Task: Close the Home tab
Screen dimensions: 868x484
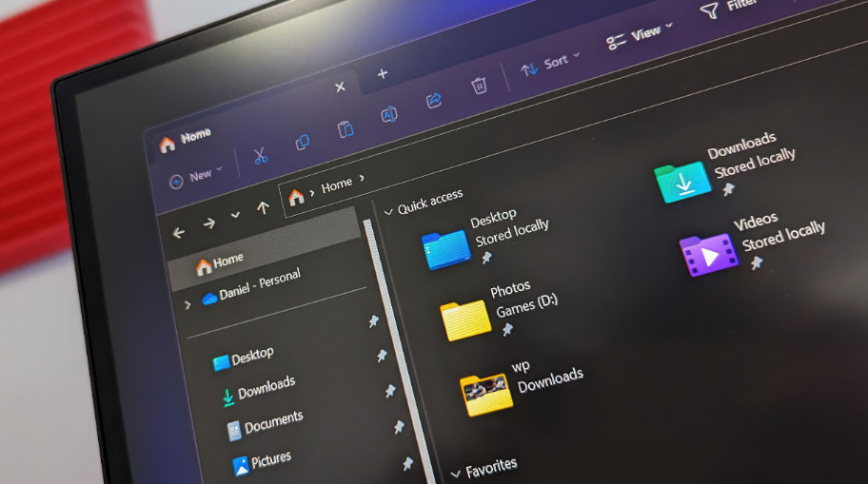Action: click(340, 87)
